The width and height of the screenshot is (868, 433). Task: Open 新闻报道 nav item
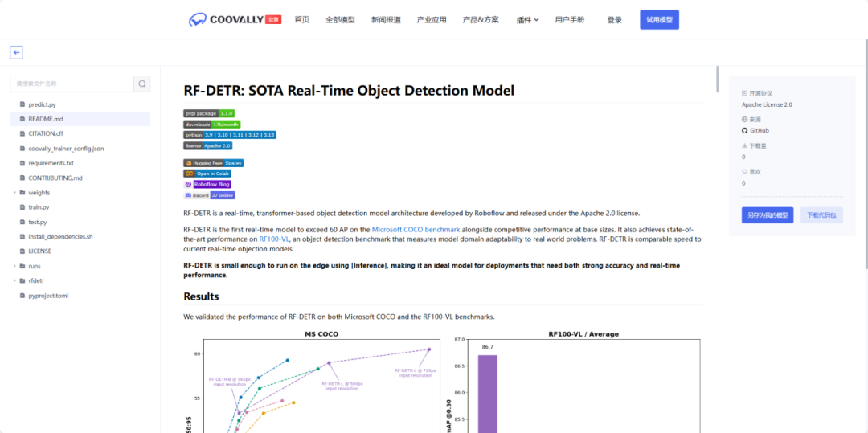pyautogui.click(x=386, y=20)
